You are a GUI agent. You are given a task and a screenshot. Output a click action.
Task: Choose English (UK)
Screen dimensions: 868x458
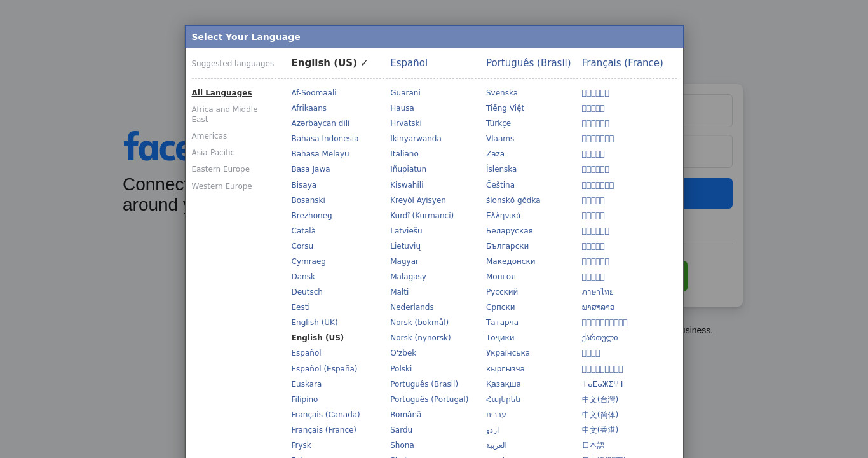click(315, 323)
